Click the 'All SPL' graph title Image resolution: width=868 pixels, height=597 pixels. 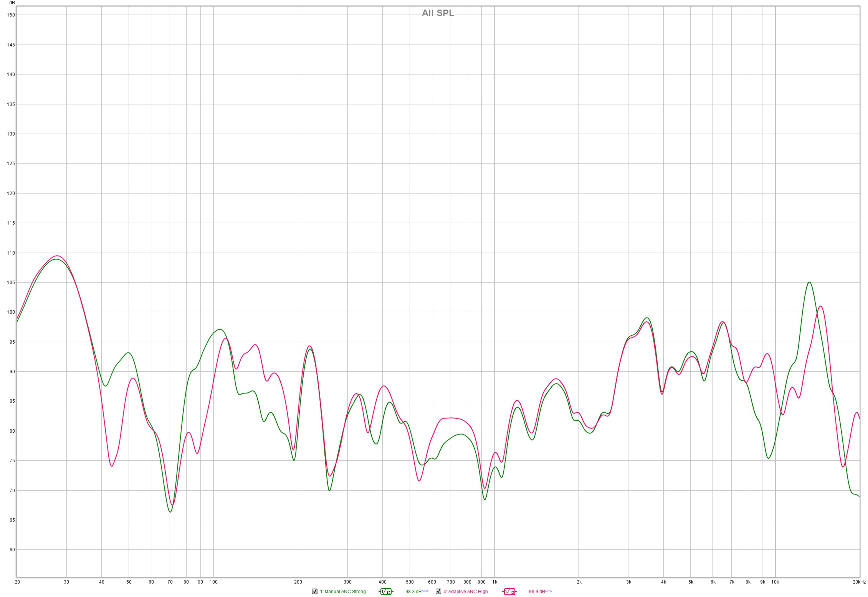(x=438, y=13)
